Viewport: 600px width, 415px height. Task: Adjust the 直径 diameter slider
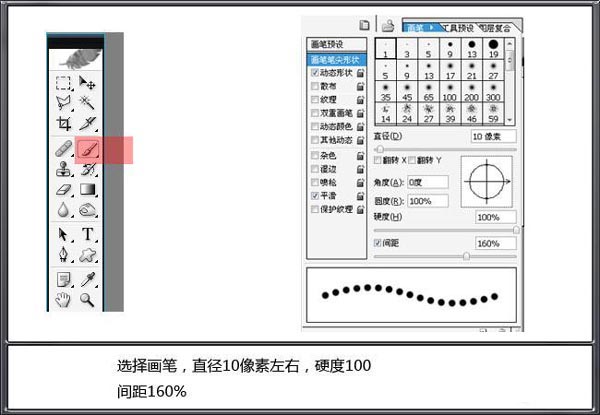(380, 149)
